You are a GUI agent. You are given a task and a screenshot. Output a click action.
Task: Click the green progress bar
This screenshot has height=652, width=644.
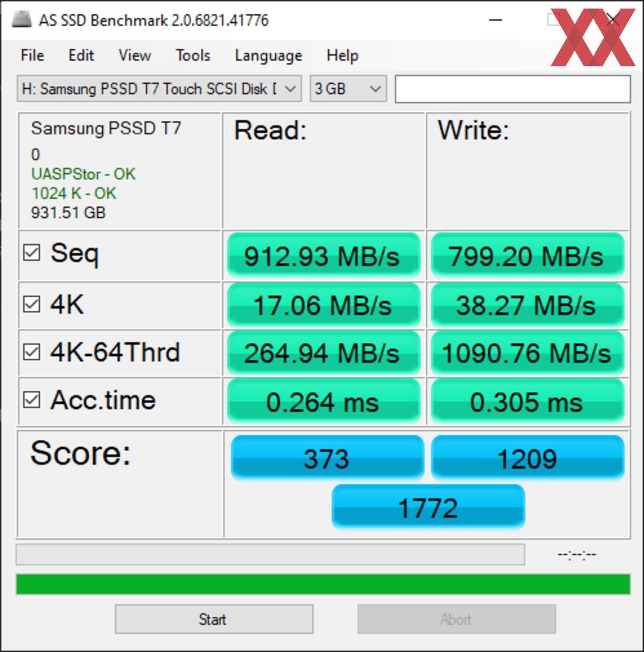323,584
